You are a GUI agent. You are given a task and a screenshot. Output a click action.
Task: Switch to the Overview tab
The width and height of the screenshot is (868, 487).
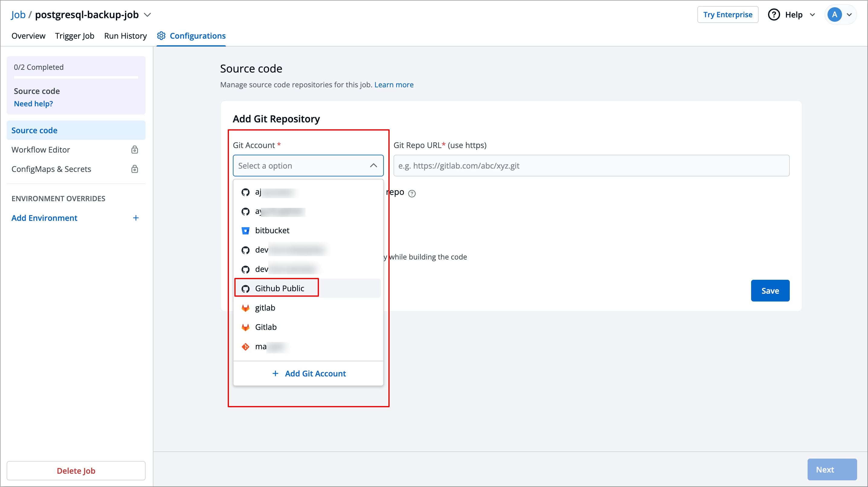[x=28, y=36]
